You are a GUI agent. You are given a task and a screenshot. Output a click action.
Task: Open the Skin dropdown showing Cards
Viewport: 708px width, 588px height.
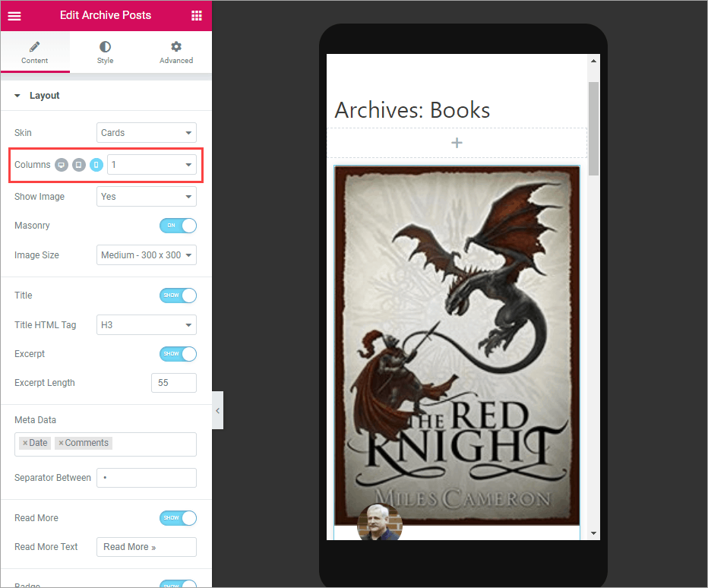[147, 133]
